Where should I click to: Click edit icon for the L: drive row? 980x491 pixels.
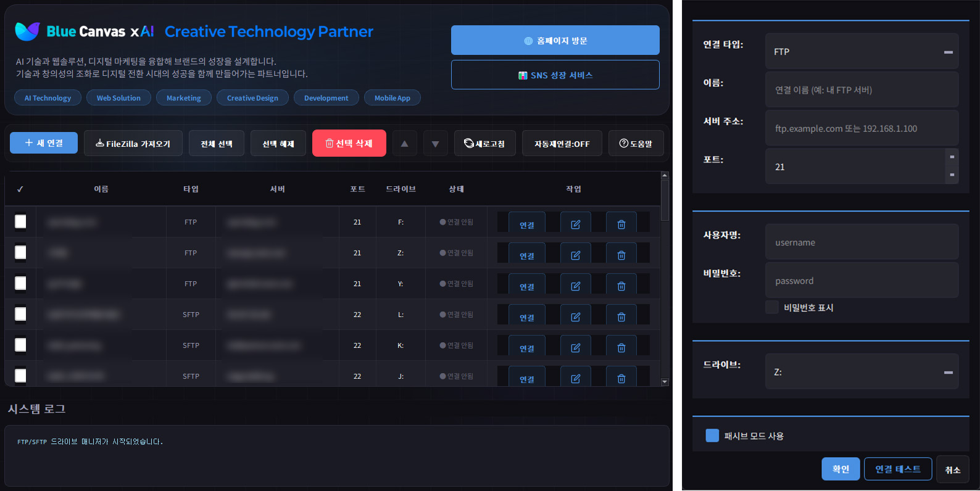pyautogui.click(x=575, y=316)
